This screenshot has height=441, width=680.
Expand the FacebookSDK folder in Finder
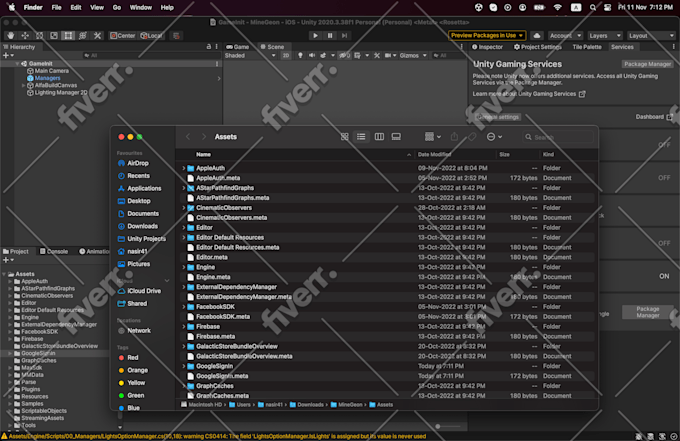coord(183,307)
